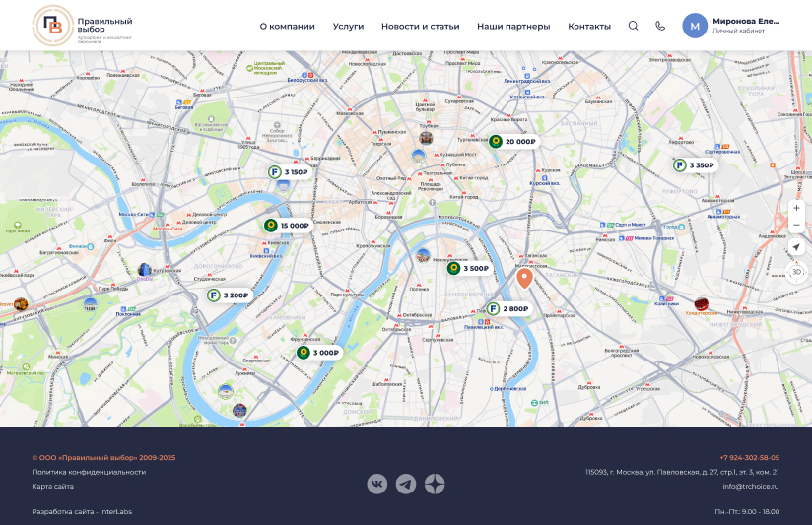Select the 3 350₽ map marker
812x525 pixels.
[695, 165]
